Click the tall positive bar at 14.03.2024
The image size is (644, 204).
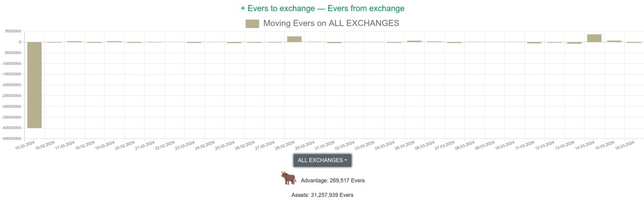pos(594,38)
